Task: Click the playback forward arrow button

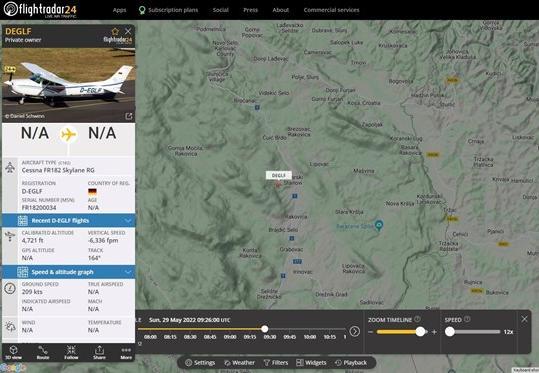Action: 355,331
